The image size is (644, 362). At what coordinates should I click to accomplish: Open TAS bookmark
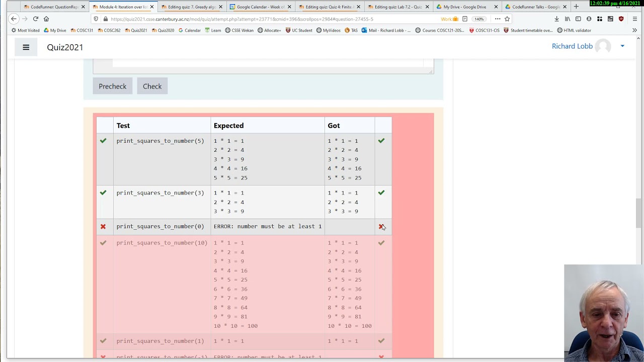click(x=351, y=30)
